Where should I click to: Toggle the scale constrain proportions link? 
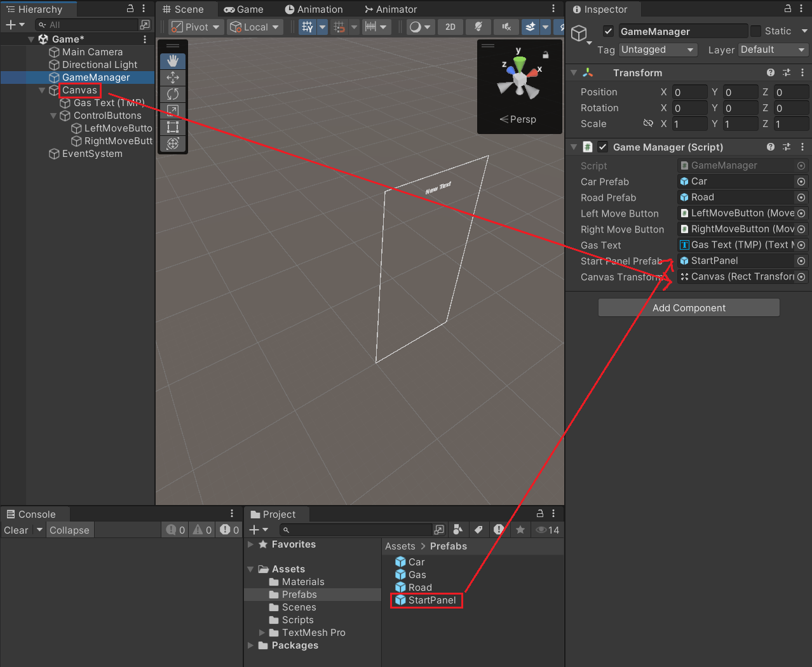(x=647, y=123)
